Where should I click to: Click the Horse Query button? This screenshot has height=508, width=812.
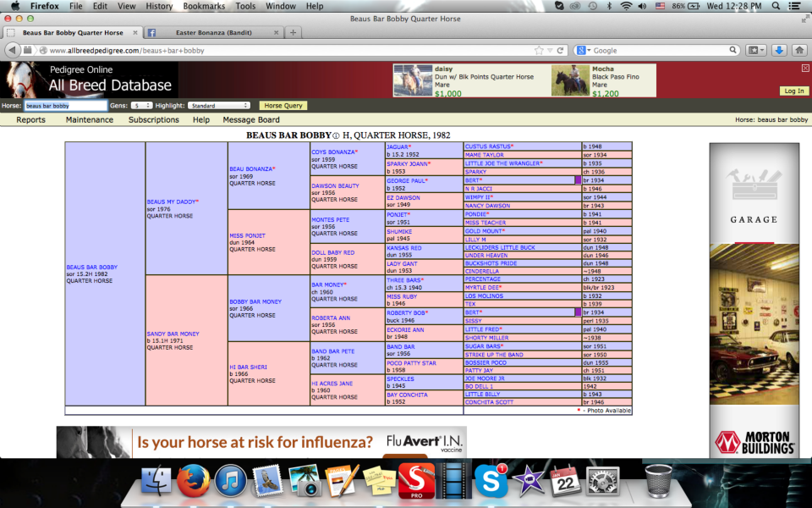pyautogui.click(x=283, y=105)
